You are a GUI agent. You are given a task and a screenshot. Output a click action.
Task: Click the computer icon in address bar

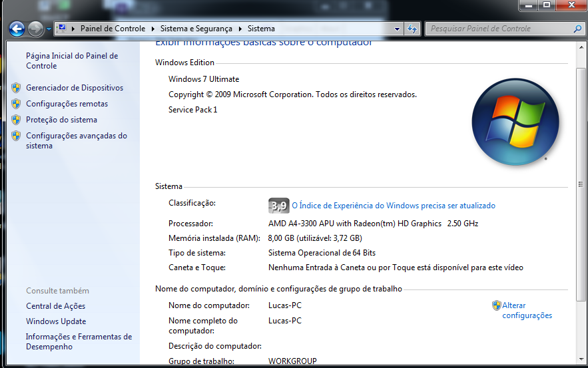tap(62, 29)
